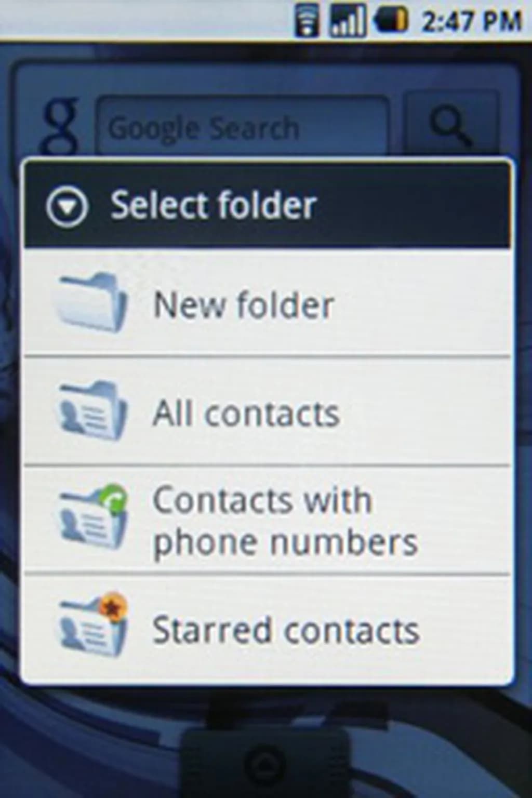Tap the Google g logo

pos(61,125)
